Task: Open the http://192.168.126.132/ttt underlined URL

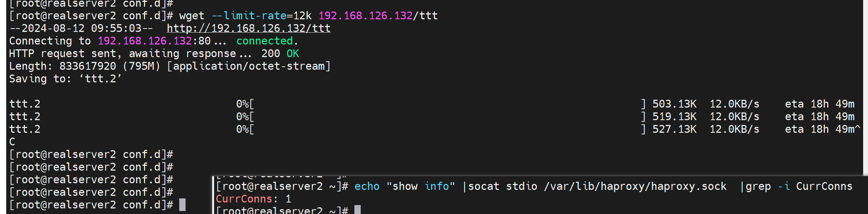Action: point(248,29)
